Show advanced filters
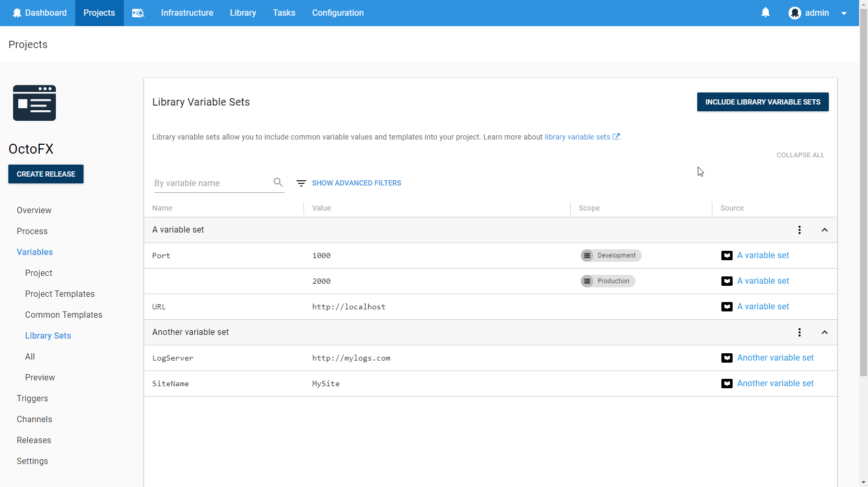Screen dimensions: 868x487 click(356, 183)
